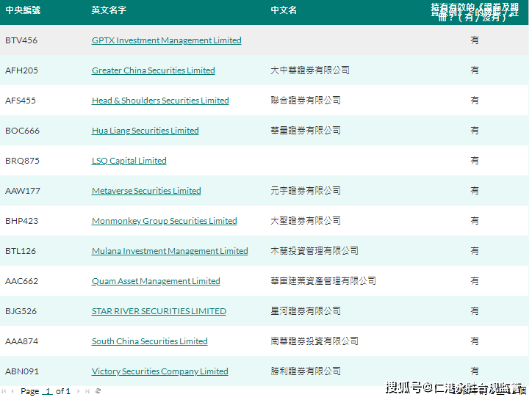Select central number BTL126
Screen dimensions: 532x400
click(21, 251)
